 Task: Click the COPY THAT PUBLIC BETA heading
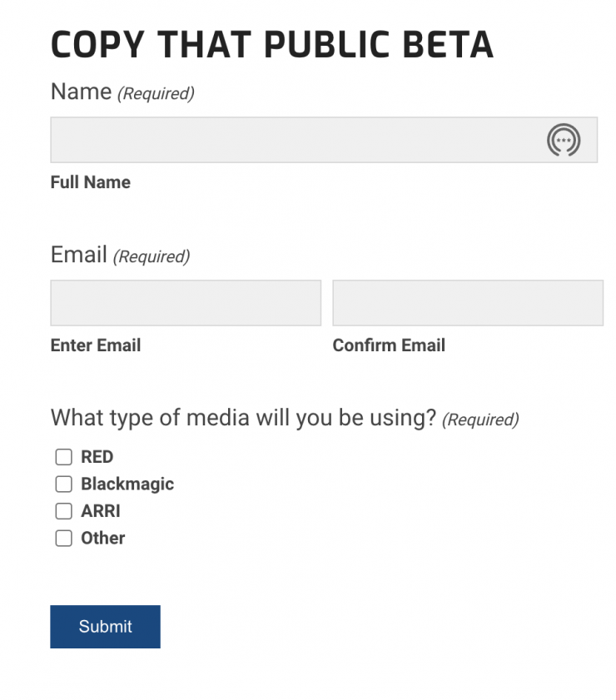271,45
